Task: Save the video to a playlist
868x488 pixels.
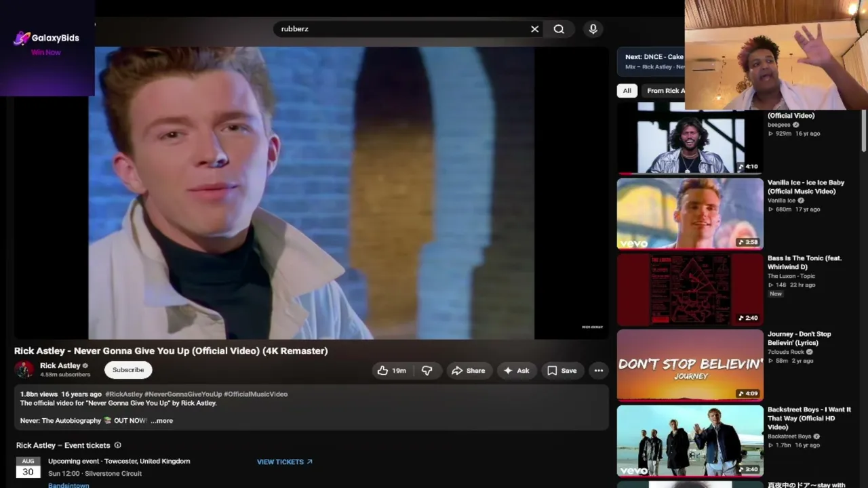Action: point(562,371)
